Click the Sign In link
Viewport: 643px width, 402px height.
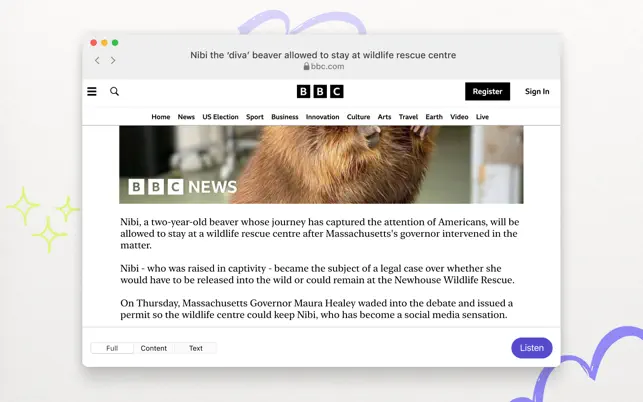click(537, 91)
